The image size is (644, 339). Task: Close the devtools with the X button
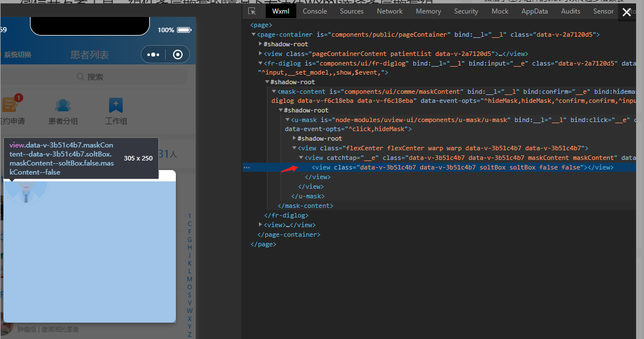click(626, 12)
